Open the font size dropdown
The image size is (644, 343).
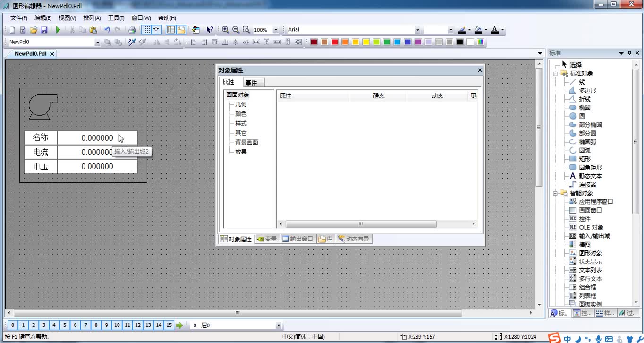[451, 30]
